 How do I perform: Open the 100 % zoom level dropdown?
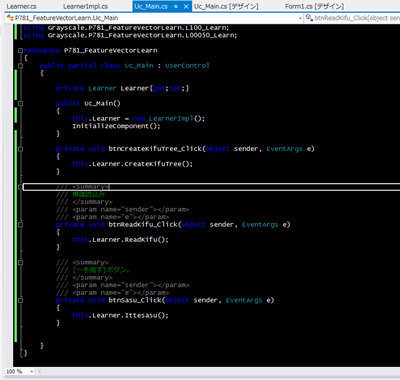tap(32, 371)
